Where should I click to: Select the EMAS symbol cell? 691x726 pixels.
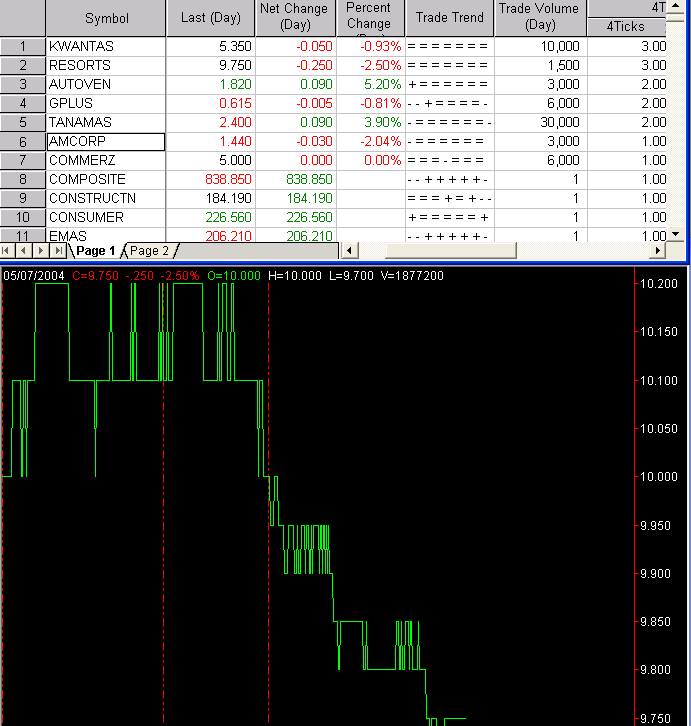point(106,235)
